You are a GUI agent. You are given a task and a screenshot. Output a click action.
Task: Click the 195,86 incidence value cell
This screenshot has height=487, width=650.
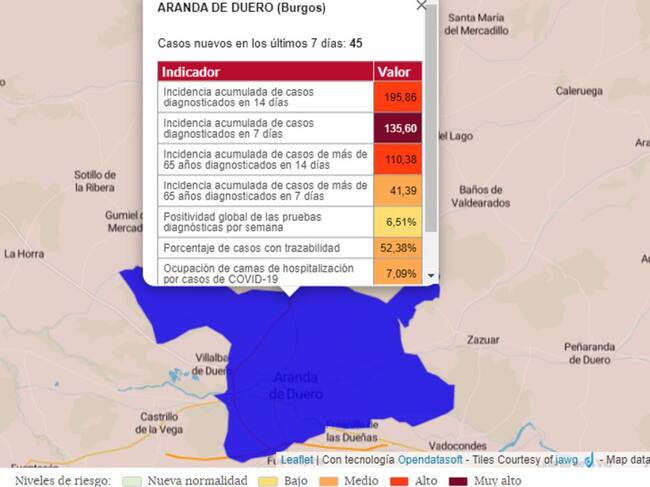399,96
